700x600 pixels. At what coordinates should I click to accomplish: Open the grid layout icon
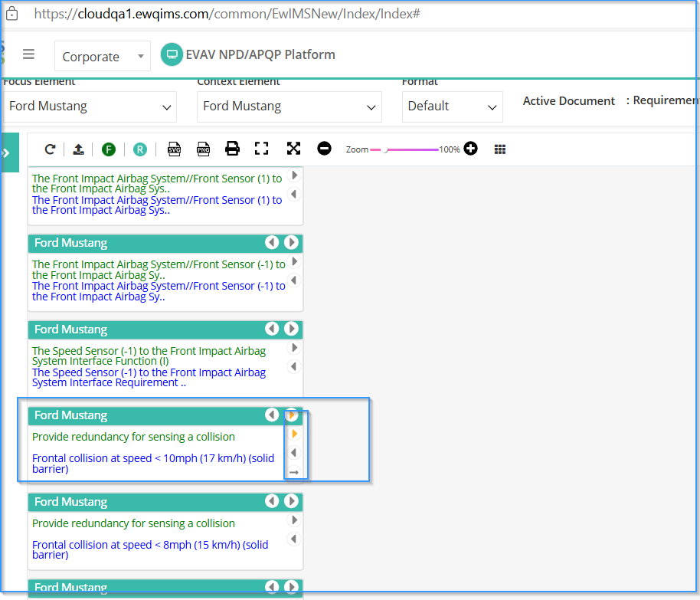500,149
